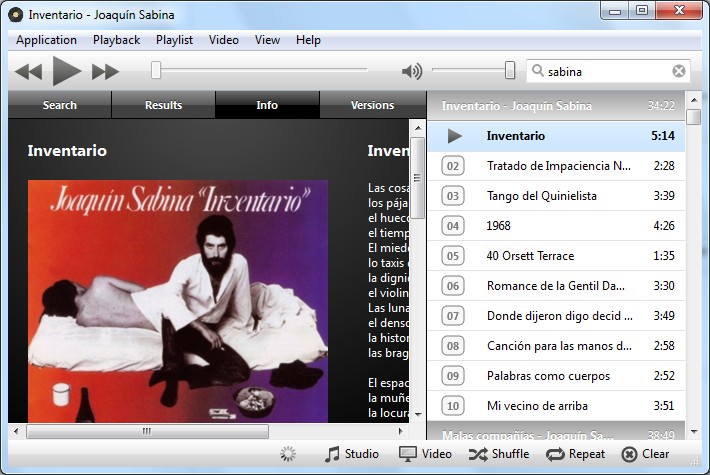Select track number 08 badge
Viewport: 710px width, 475px height.
pos(453,346)
